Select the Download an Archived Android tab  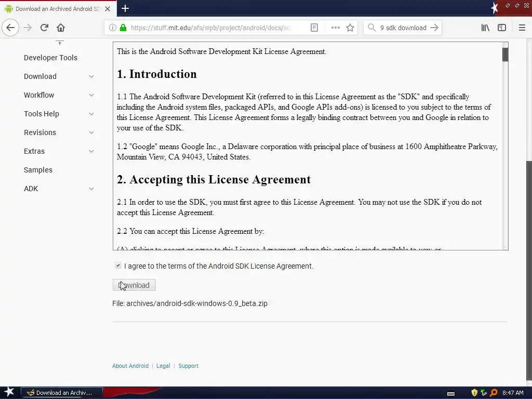tap(58, 9)
